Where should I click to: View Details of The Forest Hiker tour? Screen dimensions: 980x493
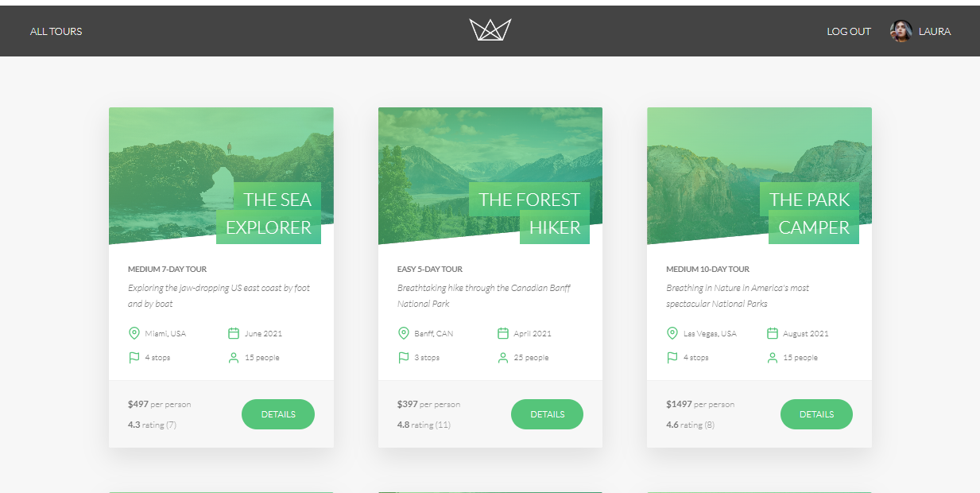point(547,414)
